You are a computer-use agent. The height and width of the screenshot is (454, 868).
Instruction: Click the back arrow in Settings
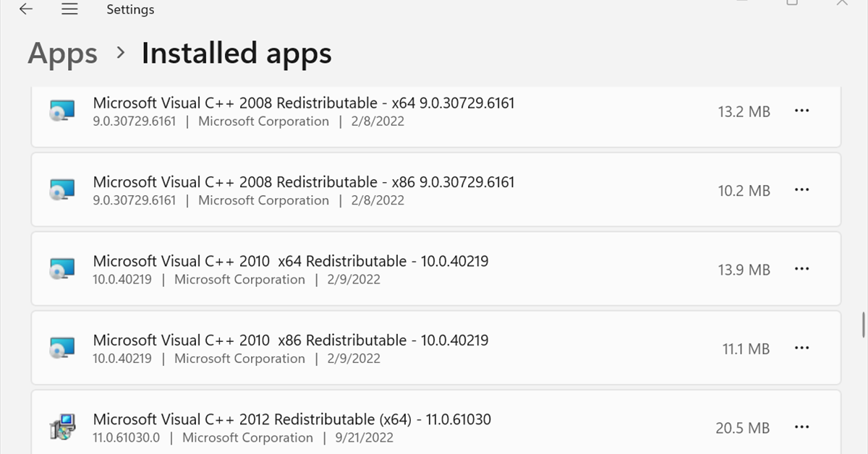[26, 9]
